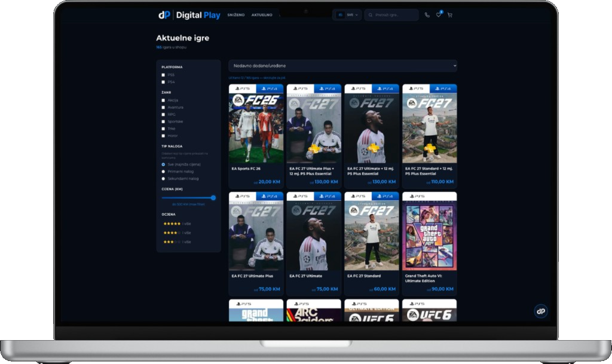Image resolution: width=612 pixels, height=364 pixels.
Task: Click PS4 tab on 130,00 KM Ultimate Plus card
Action: click(x=328, y=88)
